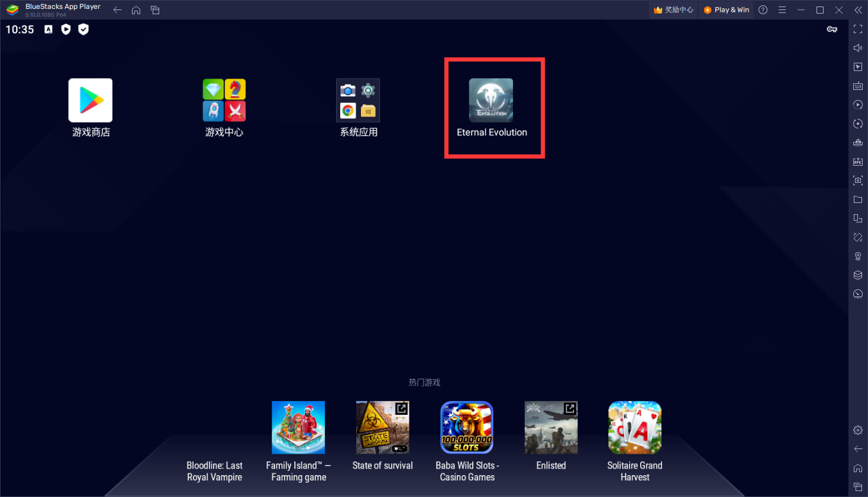Click the BlueStacks logo in title bar
The width and height of the screenshot is (868, 497).
(x=12, y=10)
